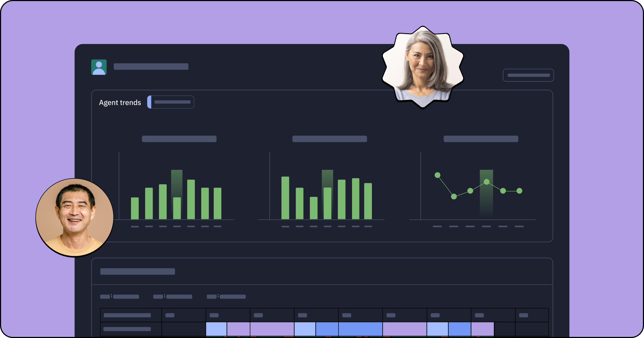Select the highlighted bar in left bar chart
644x338 pixels.
coord(177,208)
